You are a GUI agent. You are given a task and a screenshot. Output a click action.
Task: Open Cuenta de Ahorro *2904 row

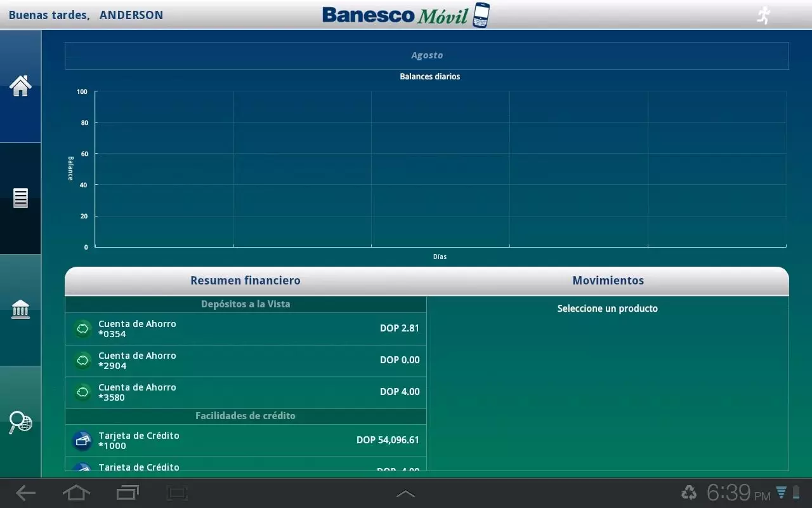(246, 361)
